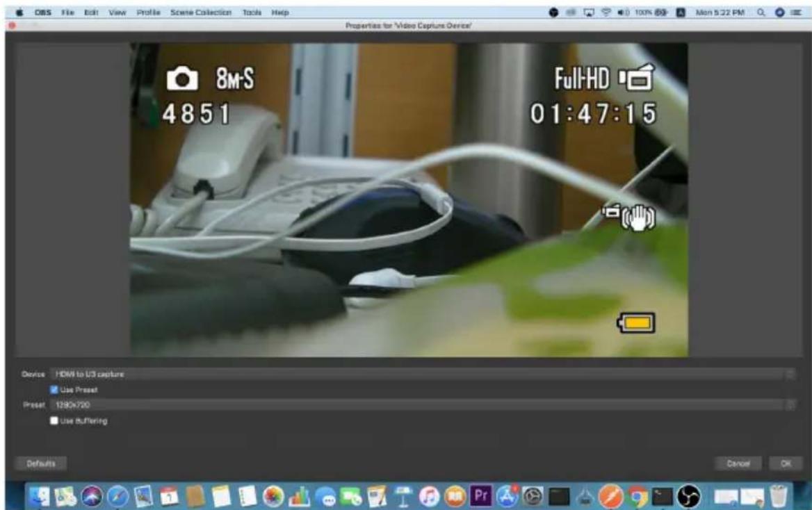Click the Mon 5:22 PM clock
Viewport: 812px width, 510px height.
(x=720, y=13)
